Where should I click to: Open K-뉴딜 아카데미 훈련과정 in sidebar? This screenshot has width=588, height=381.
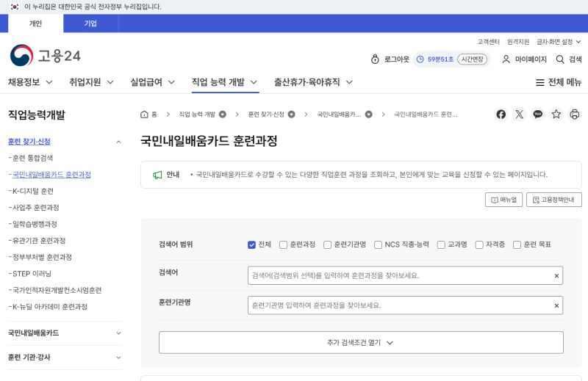[x=50, y=307]
